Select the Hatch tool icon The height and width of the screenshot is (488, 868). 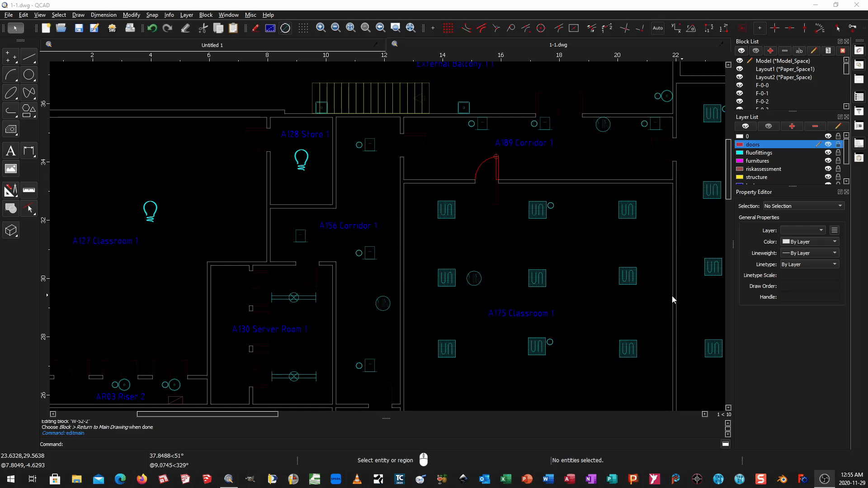coord(11,130)
